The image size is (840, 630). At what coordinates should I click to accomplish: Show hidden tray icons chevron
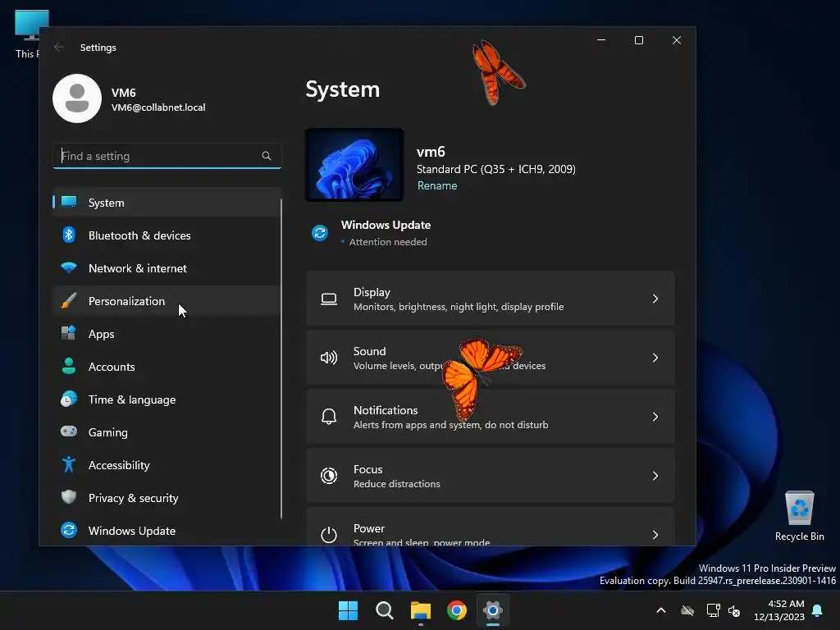pos(661,610)
